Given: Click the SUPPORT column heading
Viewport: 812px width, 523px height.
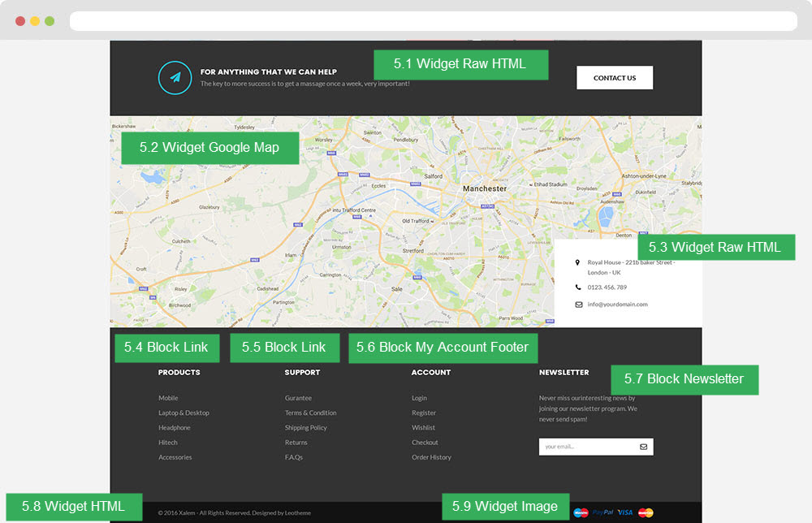Looking at the screenshot, I should [302, 372].
